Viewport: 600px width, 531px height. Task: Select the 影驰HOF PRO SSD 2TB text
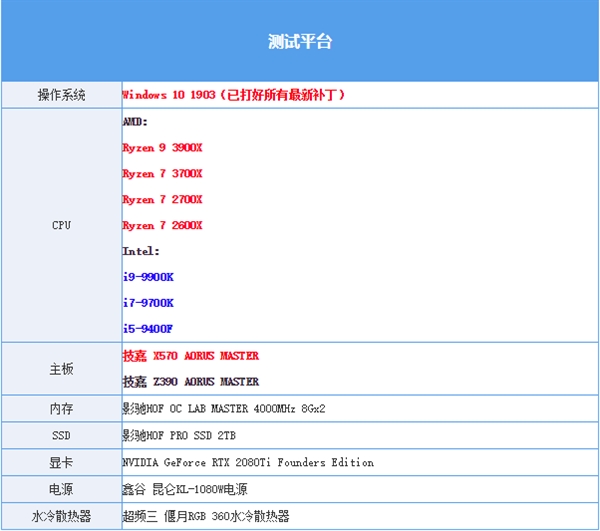pos(179,435)
